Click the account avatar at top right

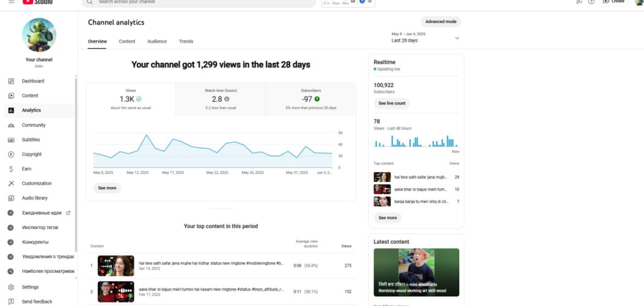pos(639,2)
